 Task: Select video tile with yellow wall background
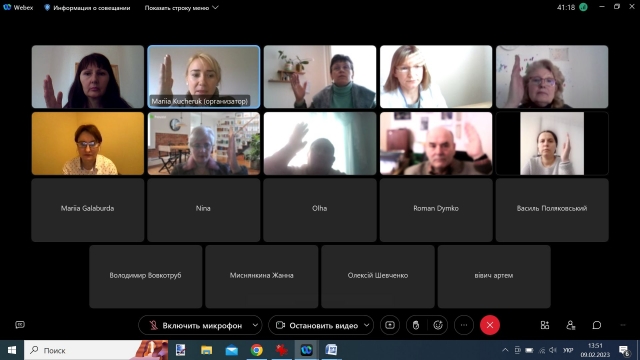coord(88,144)
